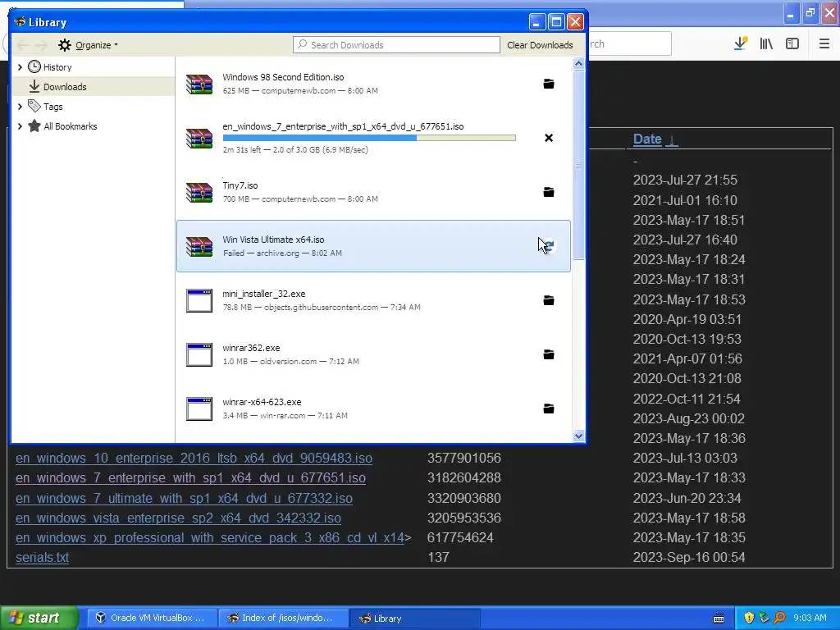Switch to Oracle VM VirtualBox taskbar item

[x=152, y=618]
